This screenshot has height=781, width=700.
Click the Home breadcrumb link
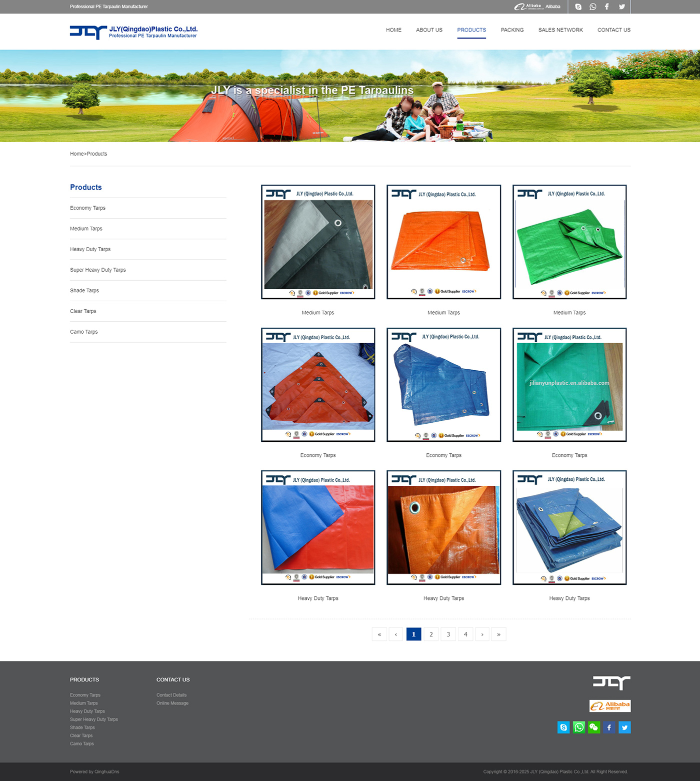[76, 154]
